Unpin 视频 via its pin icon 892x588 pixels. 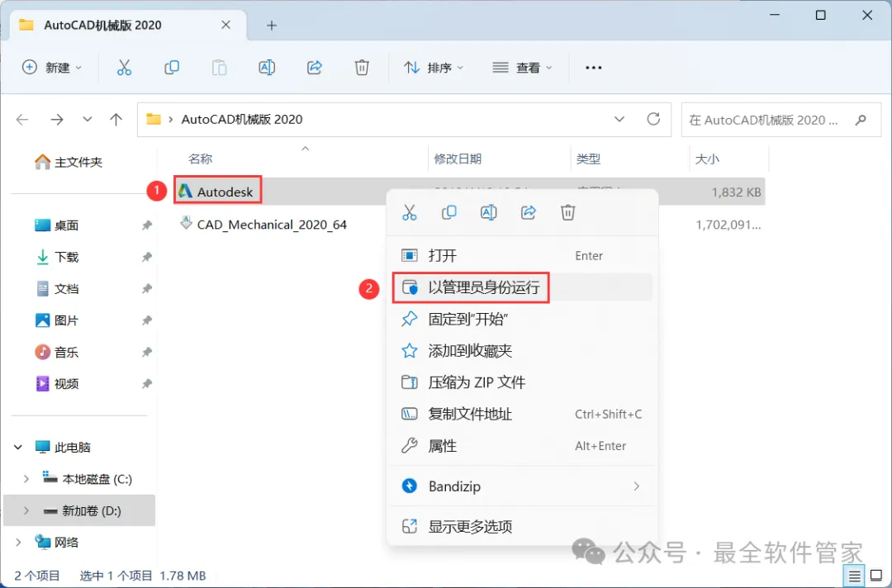147,384
